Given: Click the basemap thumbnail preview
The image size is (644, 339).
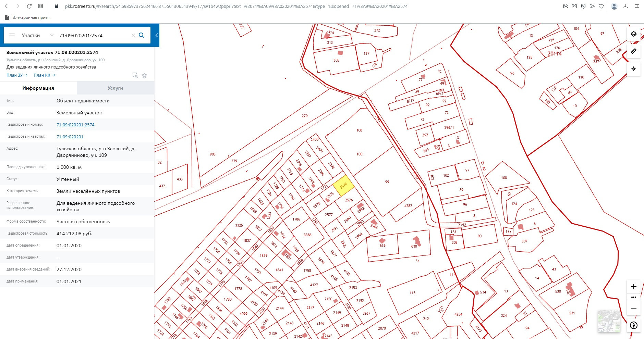Looking at the screenshot, I should (609, 321).
